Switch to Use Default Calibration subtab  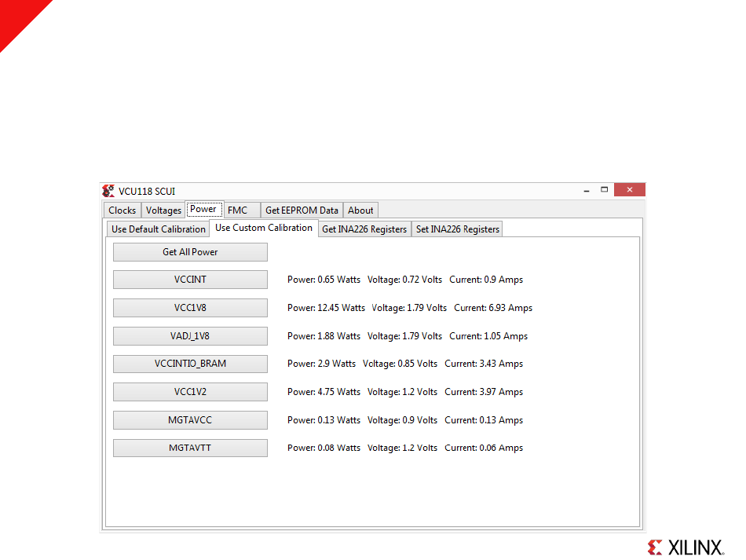(159, 229)
